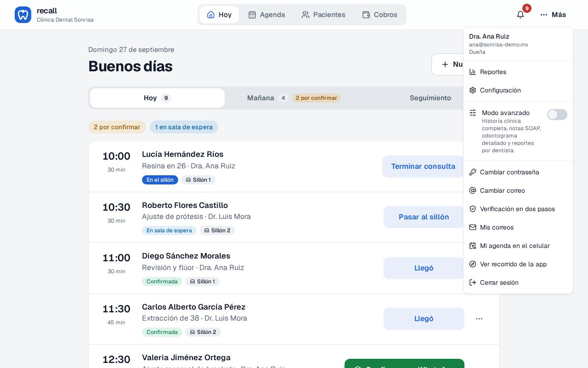
Task: Open Mis correos
Action: tap(518, 227)
